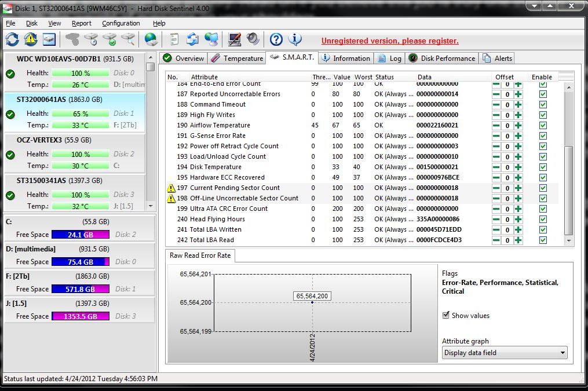Click green health checkmark of ST31500341AS disk
Screen dimensions: 588x391
(x=10, y=195)
